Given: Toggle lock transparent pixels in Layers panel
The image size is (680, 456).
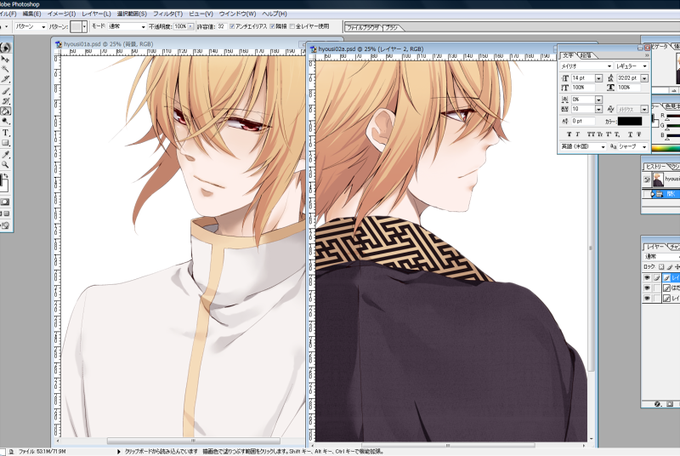Looking at the screenshot, I should click(661, 267).
